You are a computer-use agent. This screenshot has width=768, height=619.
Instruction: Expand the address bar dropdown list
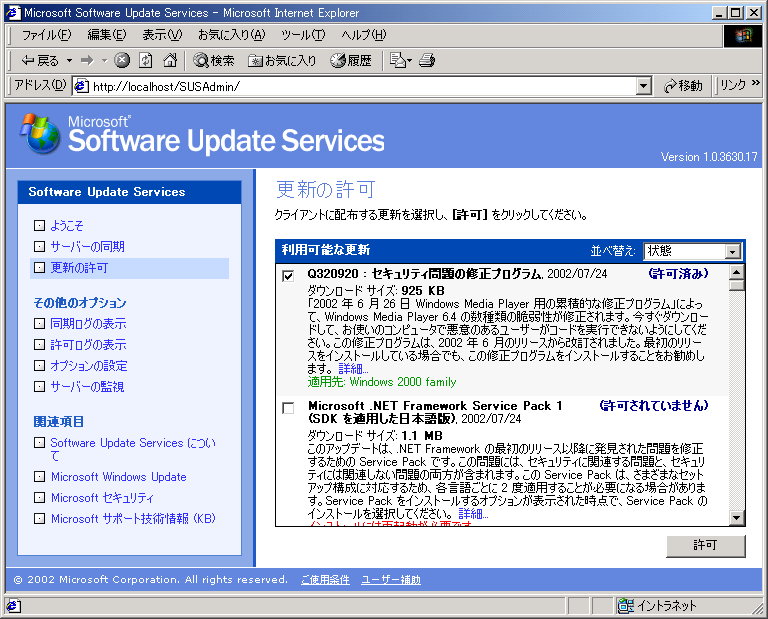pyautogui.click(x=644, y=86)
